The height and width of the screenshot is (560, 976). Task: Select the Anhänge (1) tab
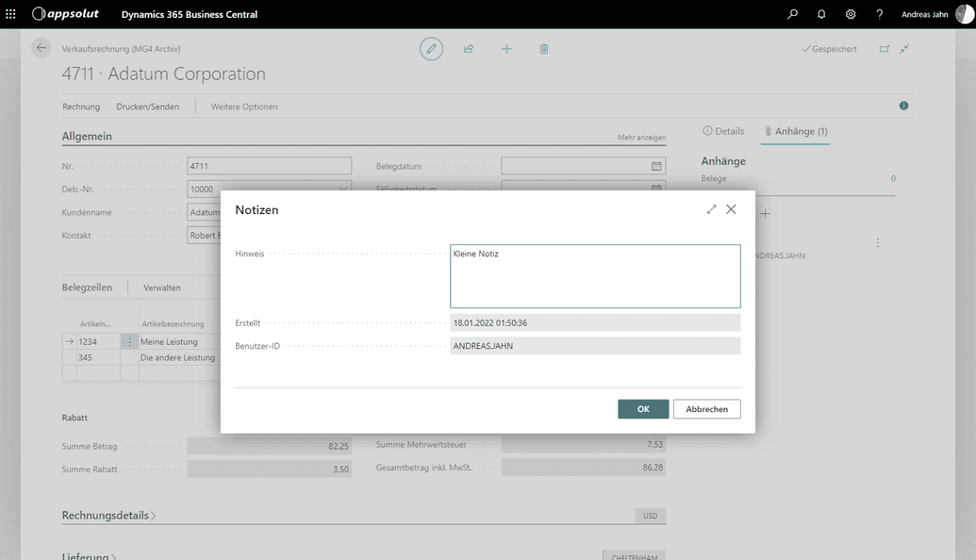click(795, 131)
